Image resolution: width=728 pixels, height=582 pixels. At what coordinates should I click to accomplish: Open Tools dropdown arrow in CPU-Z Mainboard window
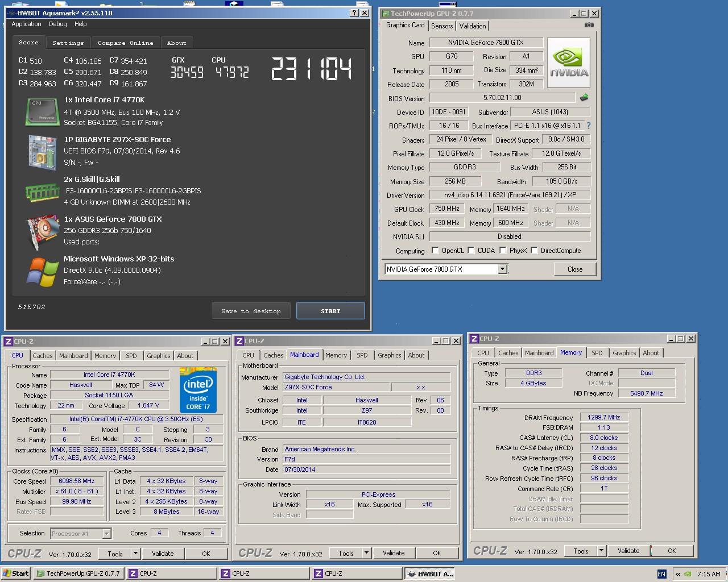click(366, 553)
